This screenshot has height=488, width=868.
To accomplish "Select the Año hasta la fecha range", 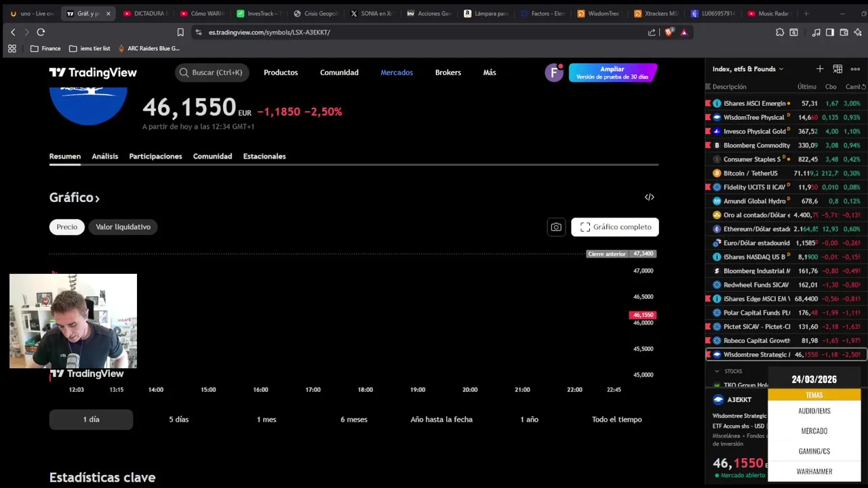I will [x=441, y=420].
